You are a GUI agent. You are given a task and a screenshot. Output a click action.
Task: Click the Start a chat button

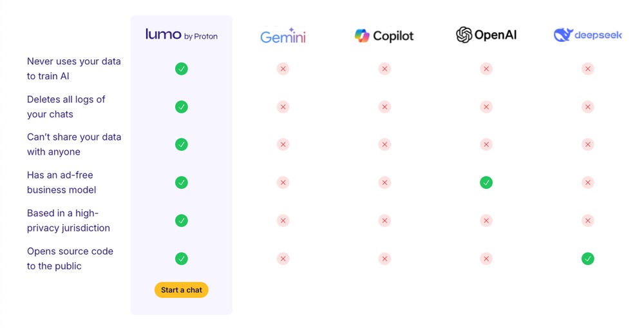[181, 290]
